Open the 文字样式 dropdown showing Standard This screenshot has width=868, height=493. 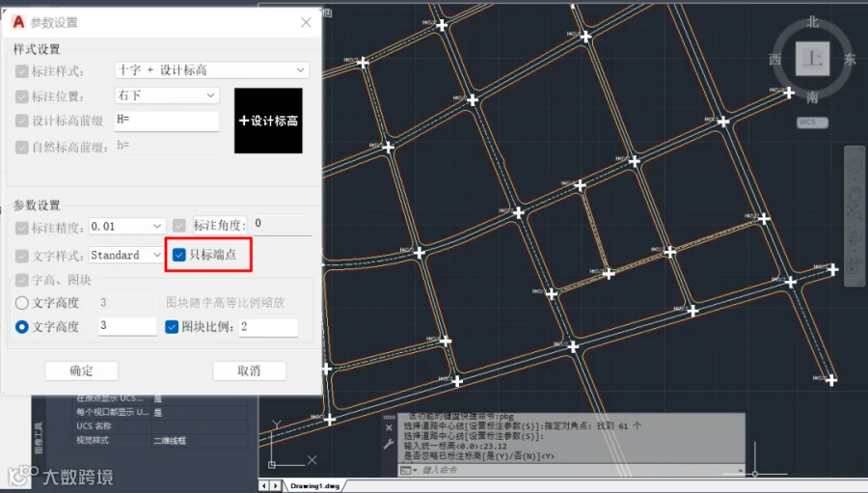(126, 255)
